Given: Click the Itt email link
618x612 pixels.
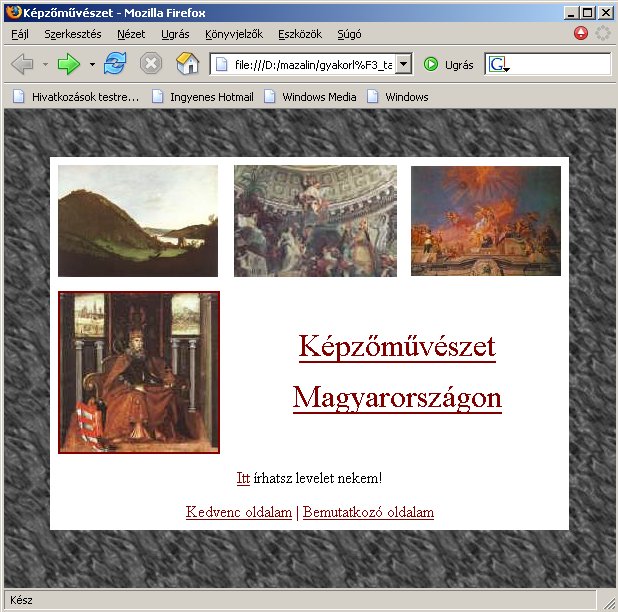Looking at the screenshot, I should click(243, 478).
